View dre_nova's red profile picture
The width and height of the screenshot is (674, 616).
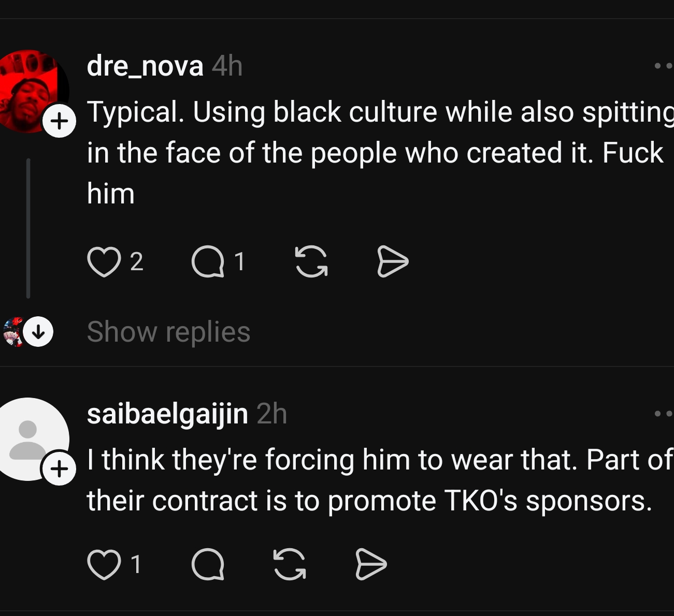pyautogui.click(x=28, y=92)
